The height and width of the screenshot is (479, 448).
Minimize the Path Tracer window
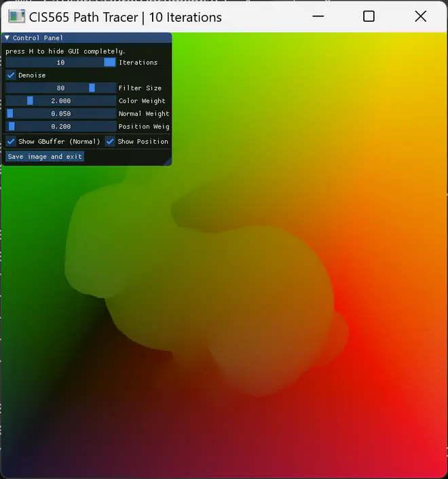pyautogui.click(x=318, y=16)
